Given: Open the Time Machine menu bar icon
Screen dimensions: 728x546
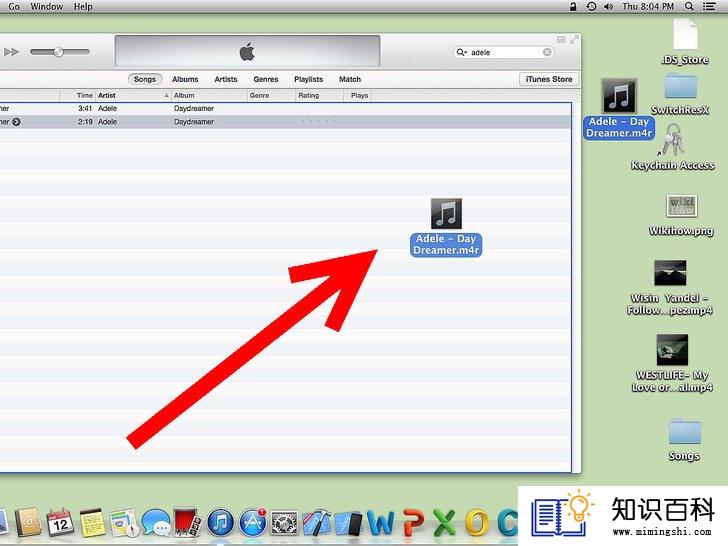Looking at the screenshot, I should click(591, 6).
